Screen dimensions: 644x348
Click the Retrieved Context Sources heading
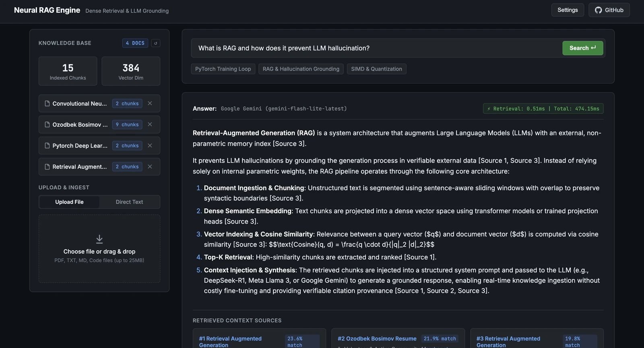click(x=237, y=321)
